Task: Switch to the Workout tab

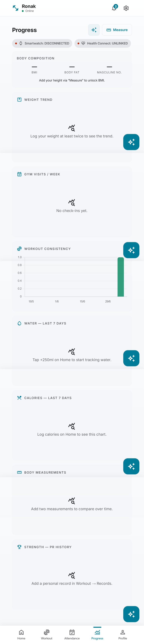Action: [x=47, y=634]
